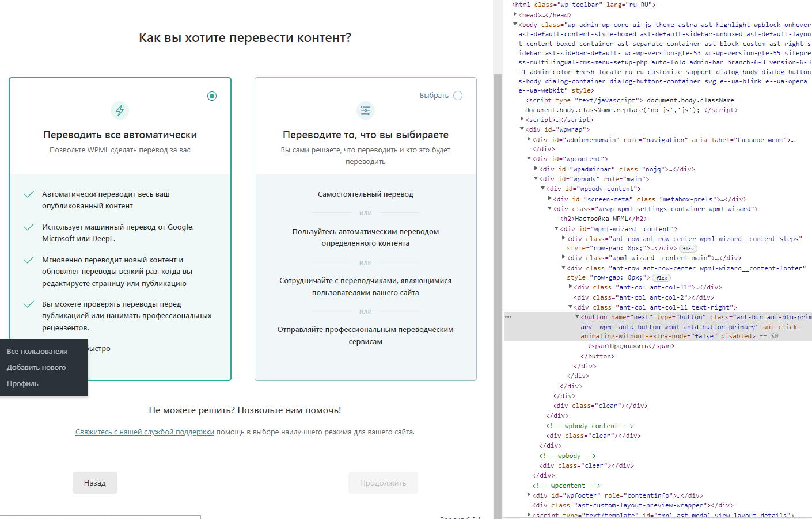812x519 pixels.
Task: Click the "Выбрать" label text
Action: 434,96
